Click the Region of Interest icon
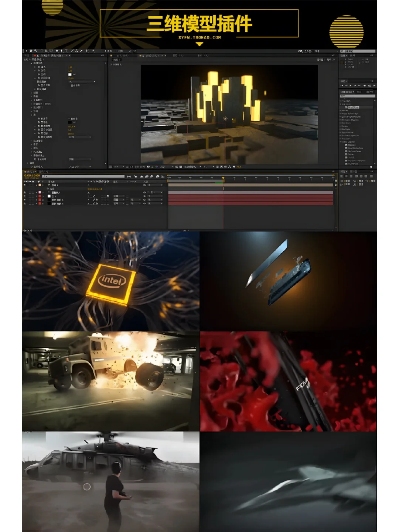This screenshot has height=532, width=399. (x=177, y=167)
